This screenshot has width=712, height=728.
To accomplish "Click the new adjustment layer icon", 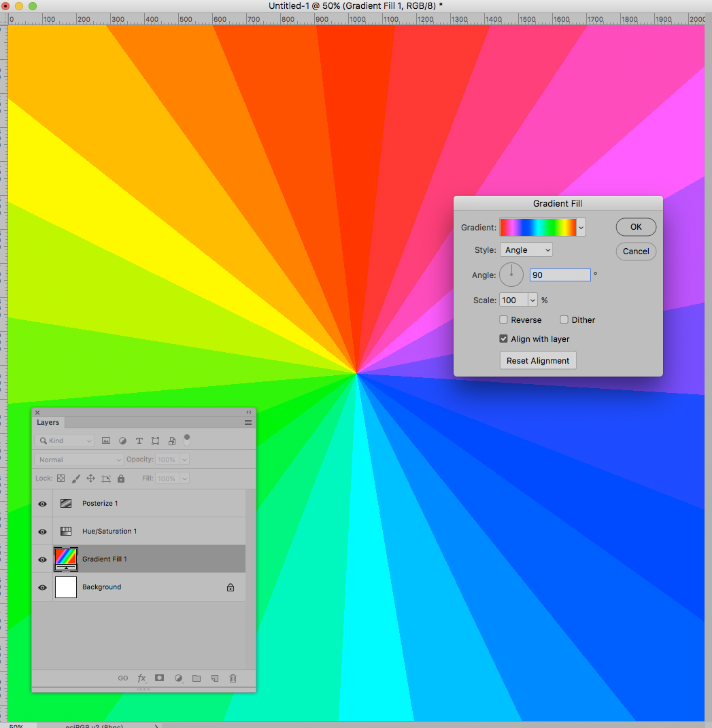I will coord(178,678).
